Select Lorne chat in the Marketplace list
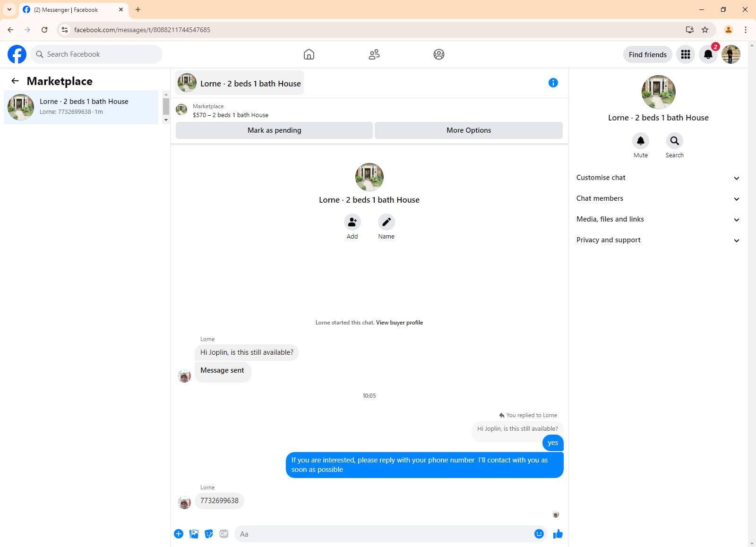The height and width of the screenshot is (547, 756). tap(81, 107)
